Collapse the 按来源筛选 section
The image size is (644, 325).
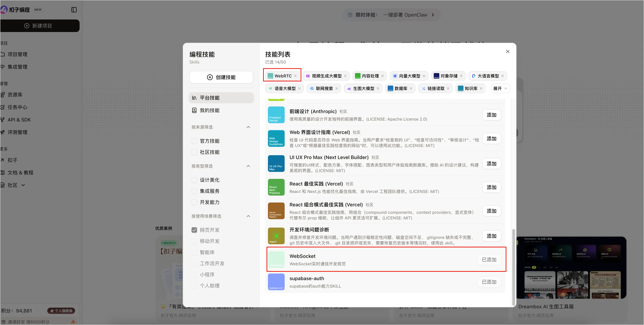[x=248, y=127]
